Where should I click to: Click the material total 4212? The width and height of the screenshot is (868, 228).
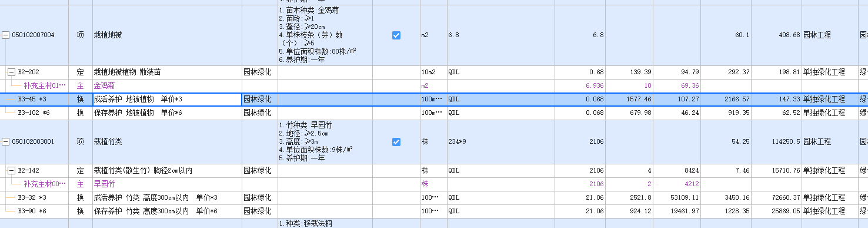691,184
